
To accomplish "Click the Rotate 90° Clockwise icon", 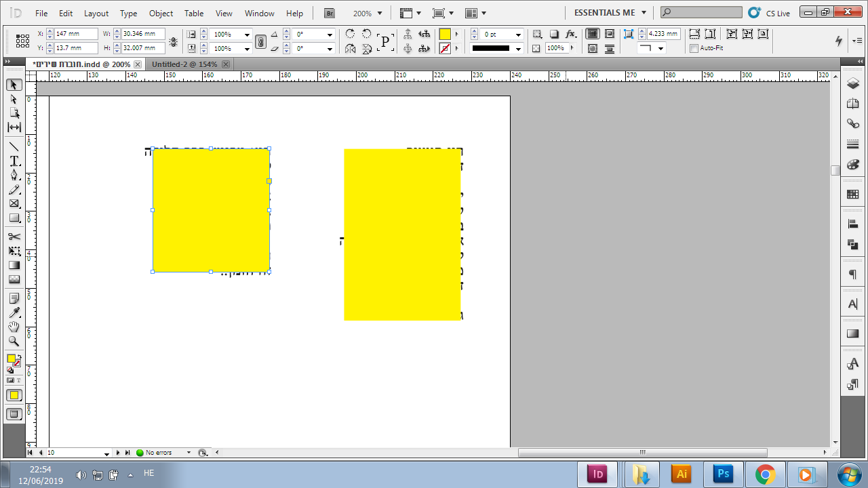I will click(350, 34).
